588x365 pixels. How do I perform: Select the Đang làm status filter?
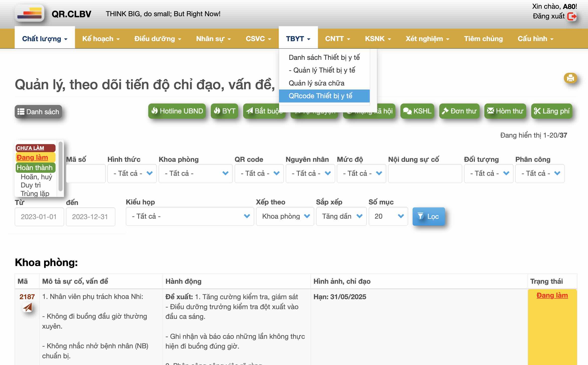[35, 158]
